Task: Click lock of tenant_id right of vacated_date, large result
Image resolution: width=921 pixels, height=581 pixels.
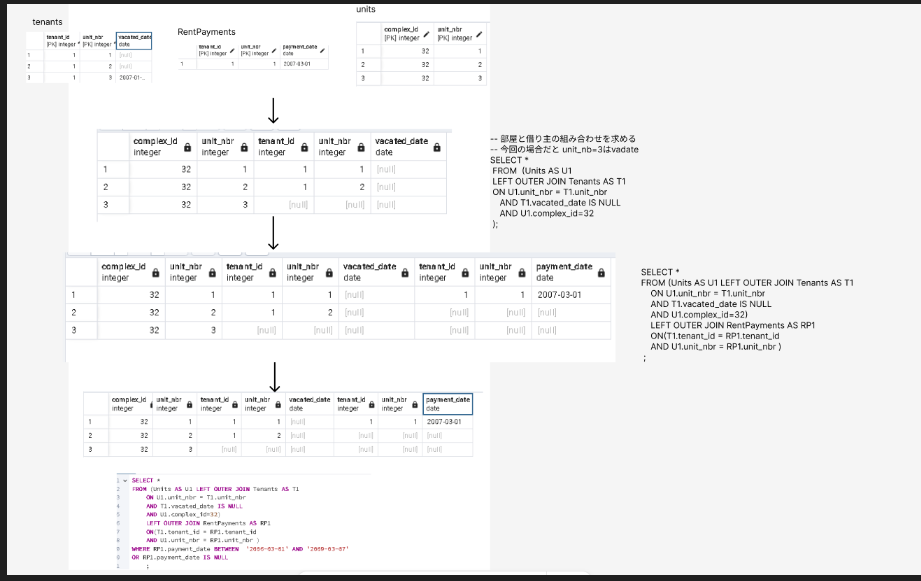Action: click(465, 273)
